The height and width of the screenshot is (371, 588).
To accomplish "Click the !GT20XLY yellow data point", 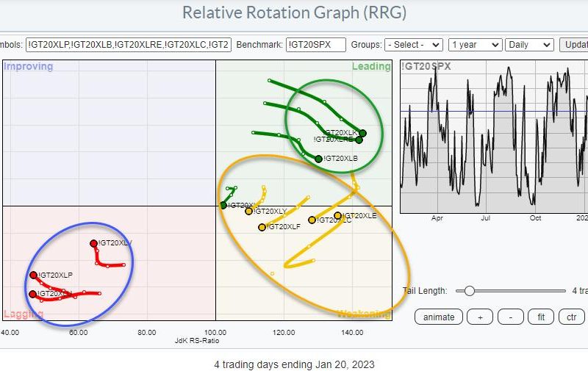I will 248,212.
